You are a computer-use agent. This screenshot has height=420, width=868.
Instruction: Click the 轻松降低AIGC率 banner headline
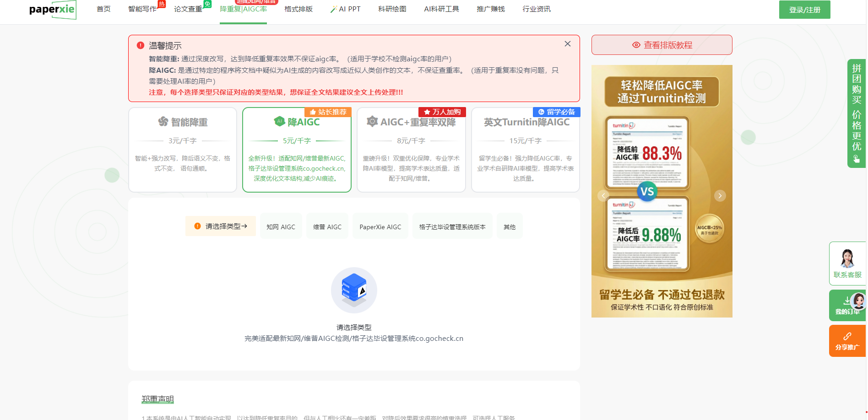(x=662, y=92)
